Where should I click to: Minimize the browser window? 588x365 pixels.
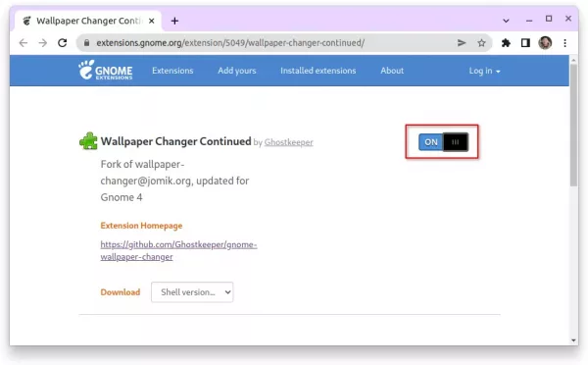pos(529,21)
